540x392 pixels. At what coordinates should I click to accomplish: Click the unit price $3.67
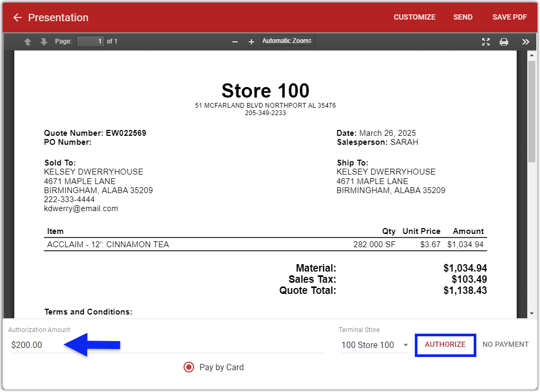pos(431,244)
